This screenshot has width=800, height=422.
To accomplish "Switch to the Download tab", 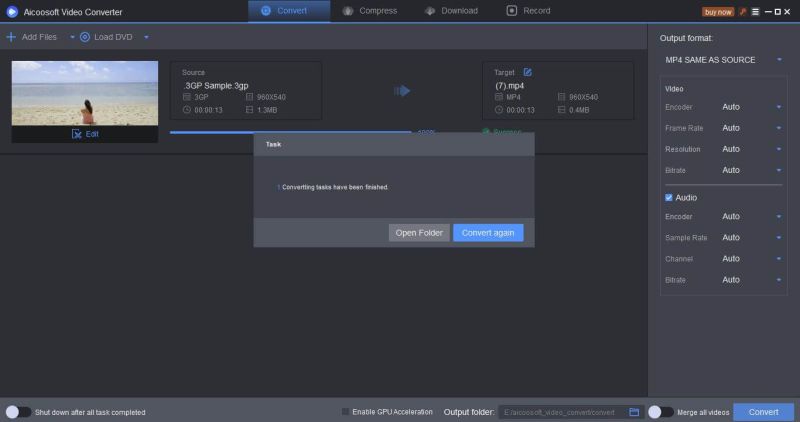I will tap(451, 11).
